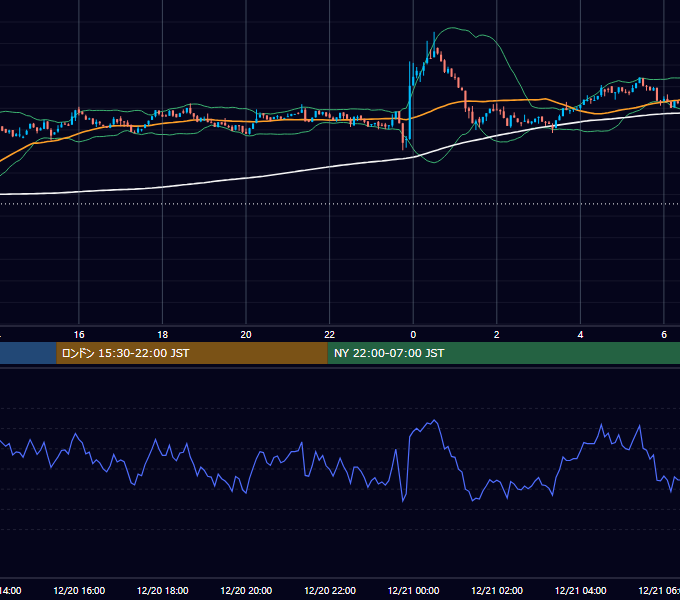The height and width of the screenshot is (600, 680).
Task: Click the oscillator peak just after 12/21 00:00
Action: (434, 421)
